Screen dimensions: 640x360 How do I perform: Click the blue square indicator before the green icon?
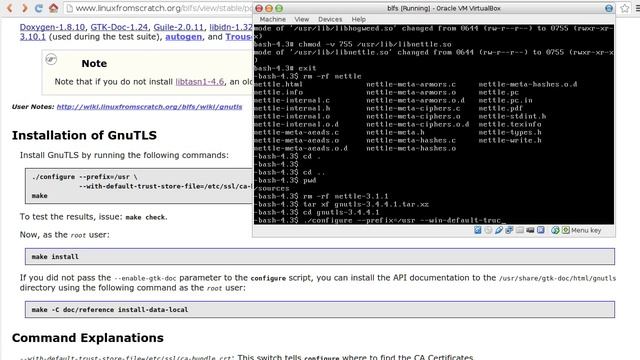coord(541,230)
